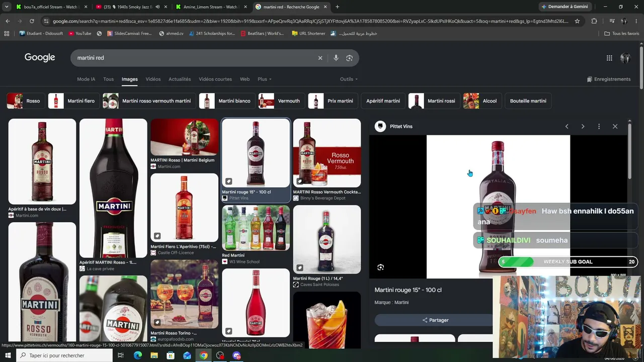644x362 pixels.
Task: Open Microsoft Store from the taskbar
Action: tap(171, 355)
